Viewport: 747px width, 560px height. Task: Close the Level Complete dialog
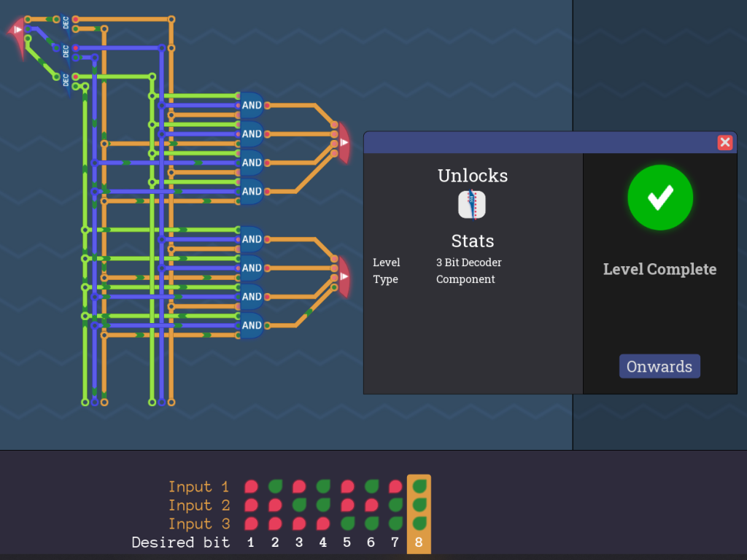[725, 143]
